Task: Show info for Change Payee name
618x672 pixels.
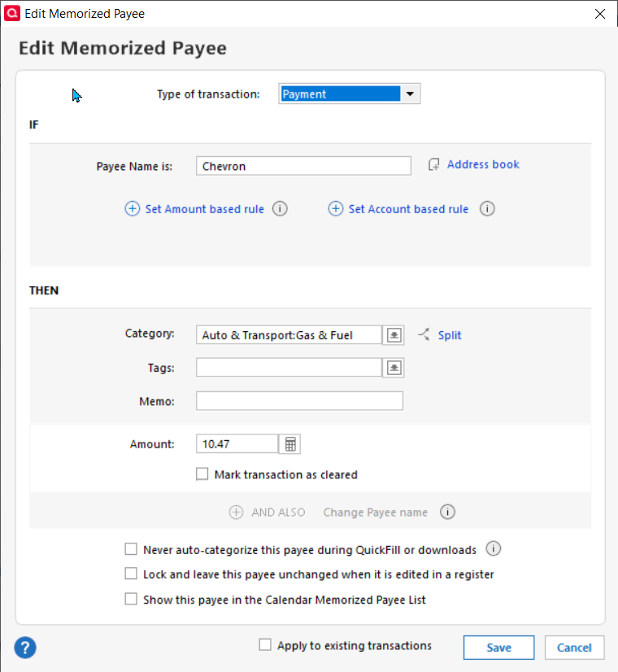Action: coord(447,512)
